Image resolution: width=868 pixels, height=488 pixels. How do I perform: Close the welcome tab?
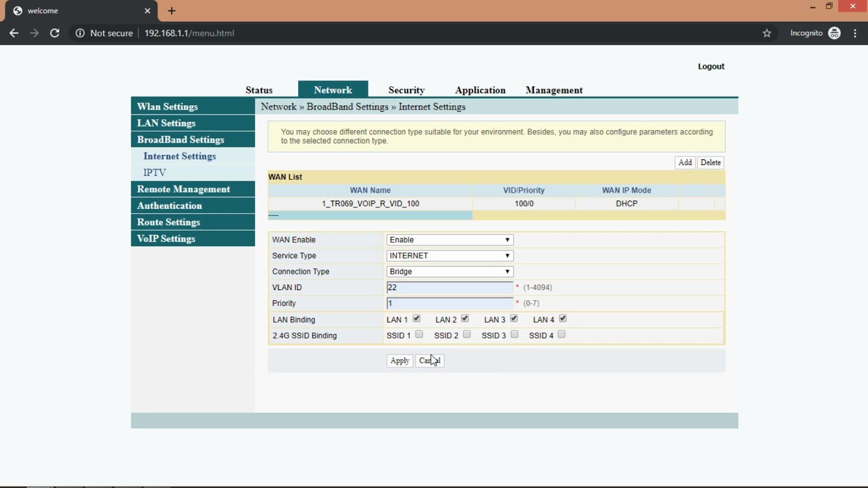coord(148,11)
